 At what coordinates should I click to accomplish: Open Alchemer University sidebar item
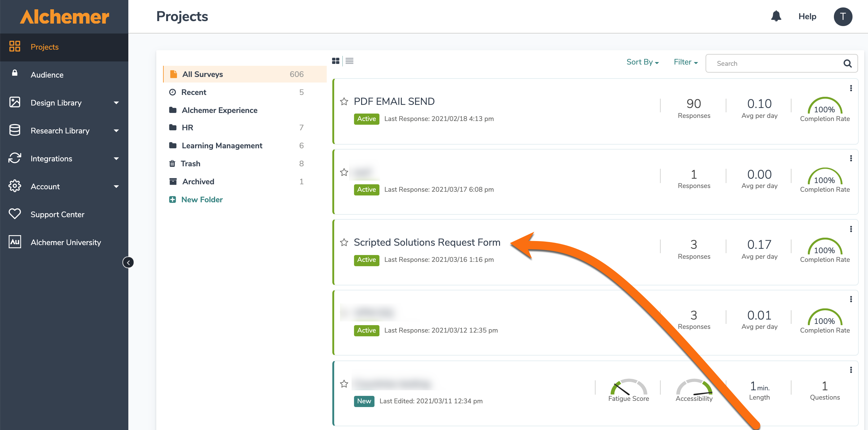click(x=65, y=243)
